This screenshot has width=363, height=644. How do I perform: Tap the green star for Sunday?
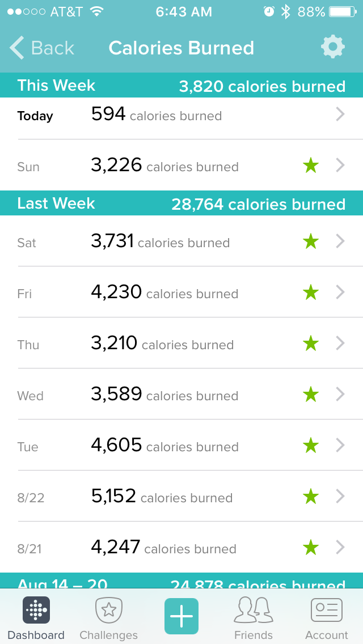311,166
